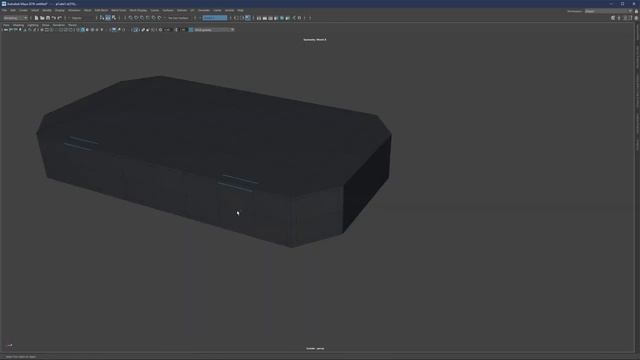Open the Hypershade icon
640x360 pixels.
282,18
